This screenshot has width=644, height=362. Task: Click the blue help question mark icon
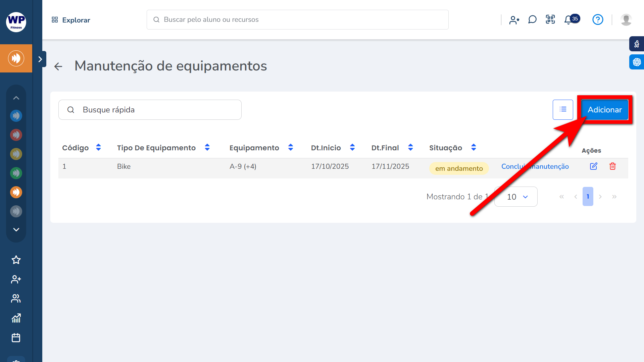(597, 20)
